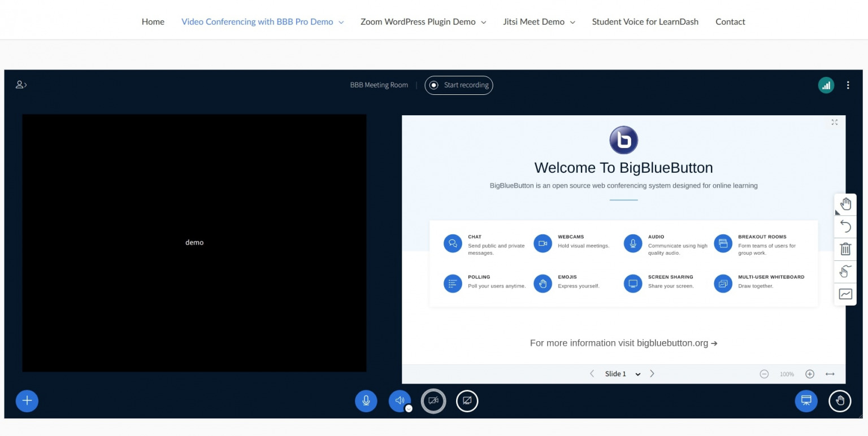Expand Zoom WordPress Plugin Demo menu
Screen dimensions: 868x436
423,21
